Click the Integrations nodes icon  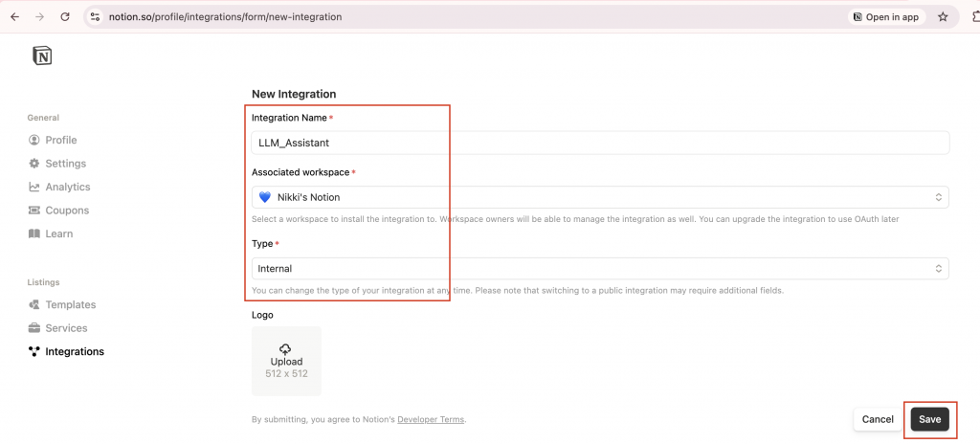coord(33,351)
